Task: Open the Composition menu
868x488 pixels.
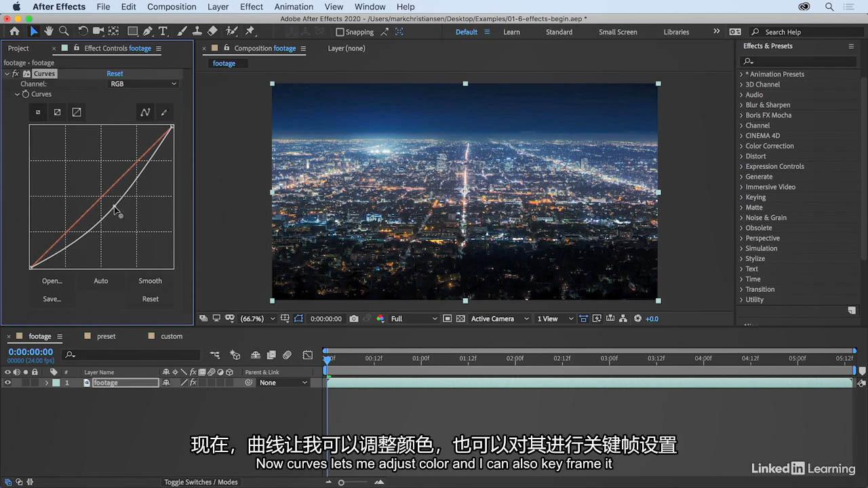Action: [172, 7]
